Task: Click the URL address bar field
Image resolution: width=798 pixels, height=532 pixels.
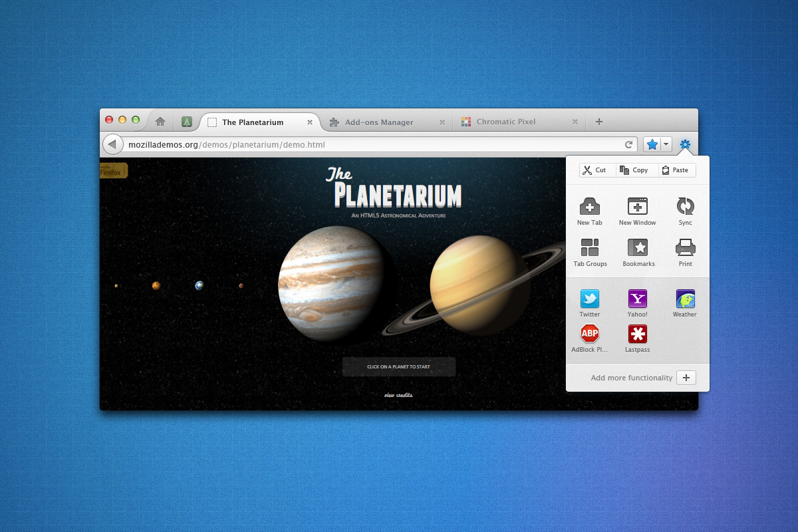Action: [x=372, y=144]
